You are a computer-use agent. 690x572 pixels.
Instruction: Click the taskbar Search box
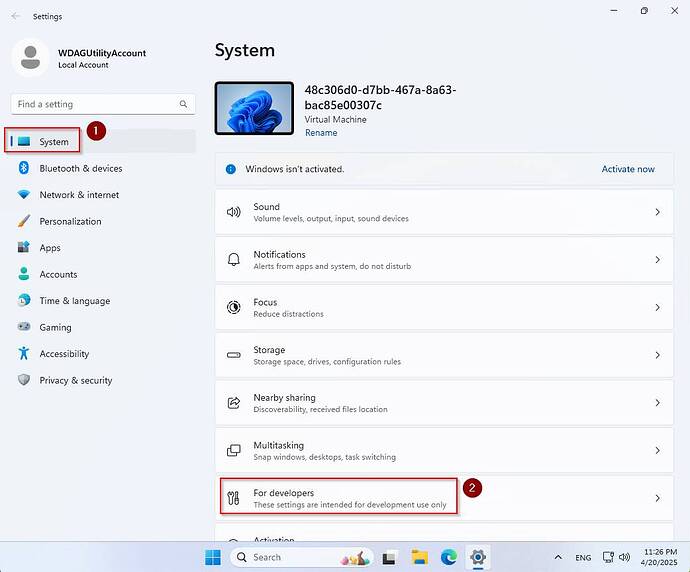pos(302,557)
